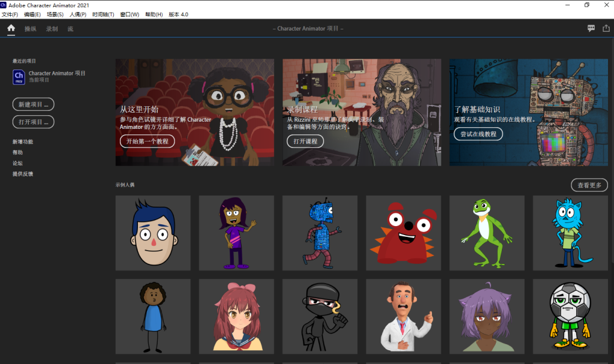Select the red monster example puppet
The image size is (614, 364).
coord(404,233)
